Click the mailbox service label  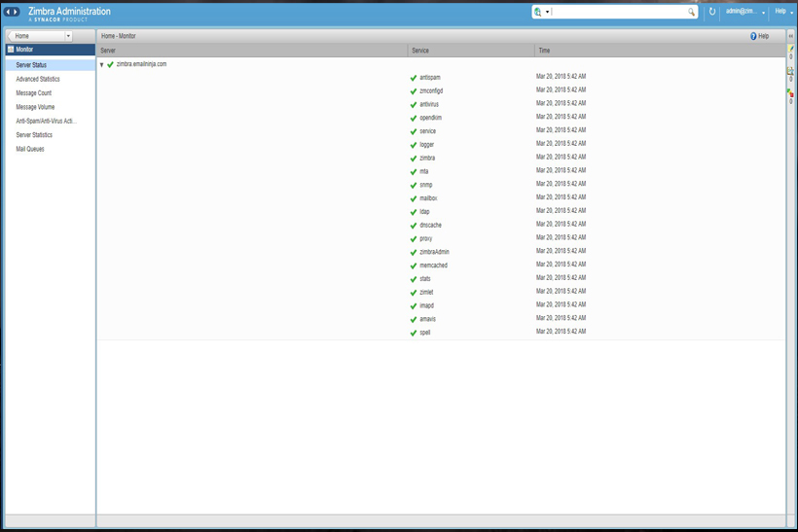click(x=428, y=198)
